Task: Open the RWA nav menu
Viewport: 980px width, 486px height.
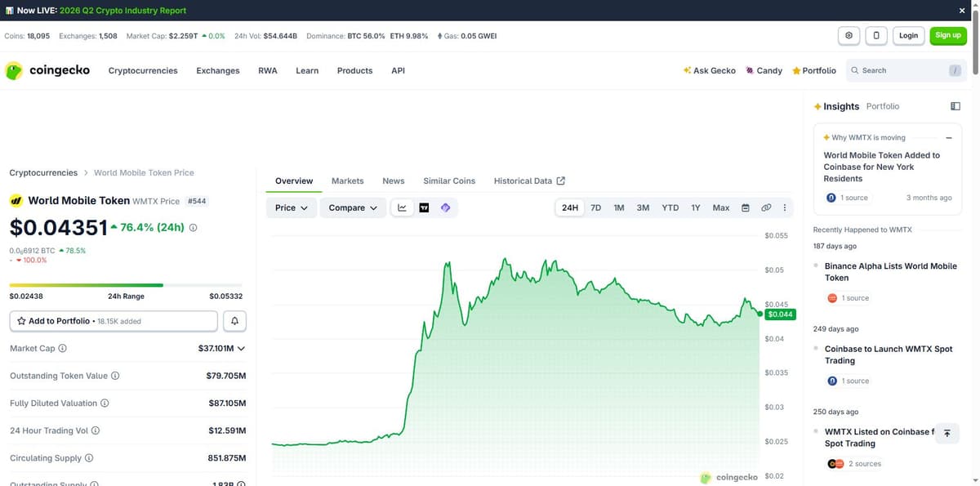Action: tap(268, 71)
